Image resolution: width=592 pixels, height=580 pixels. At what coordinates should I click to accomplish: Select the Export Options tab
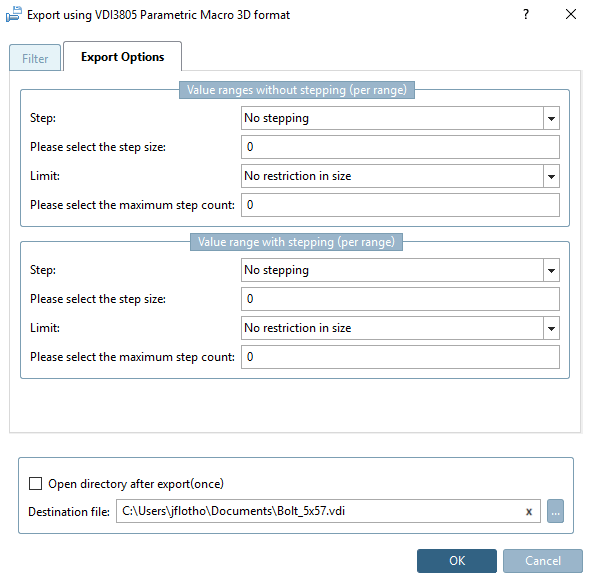pyautogui.click(x=122, y=57)
